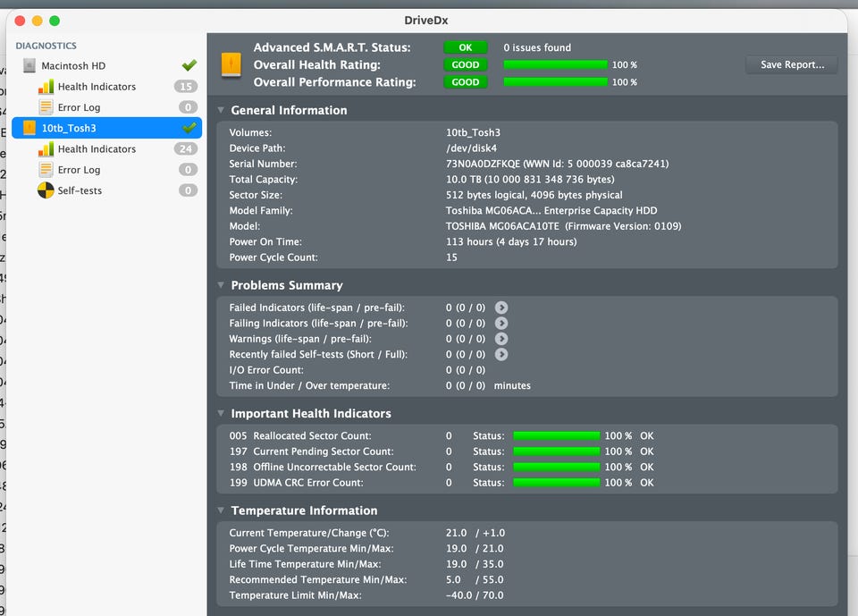Click the Reallocated Sector Count status bar

click(x=557, y=436)
